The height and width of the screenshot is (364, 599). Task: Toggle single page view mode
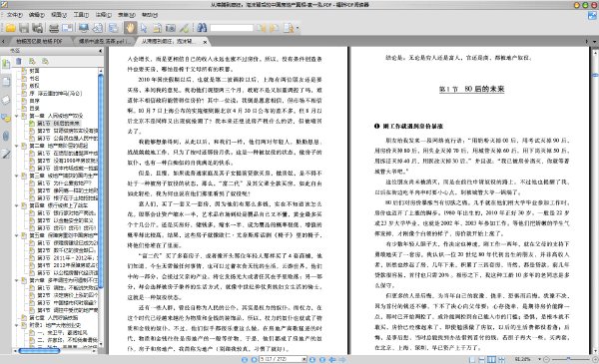(x=472, y=359)
